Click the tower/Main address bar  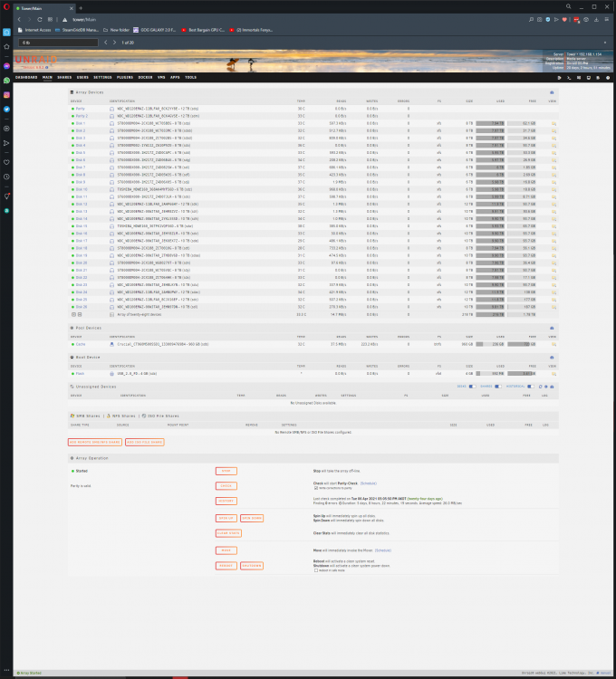pos(84,20)
